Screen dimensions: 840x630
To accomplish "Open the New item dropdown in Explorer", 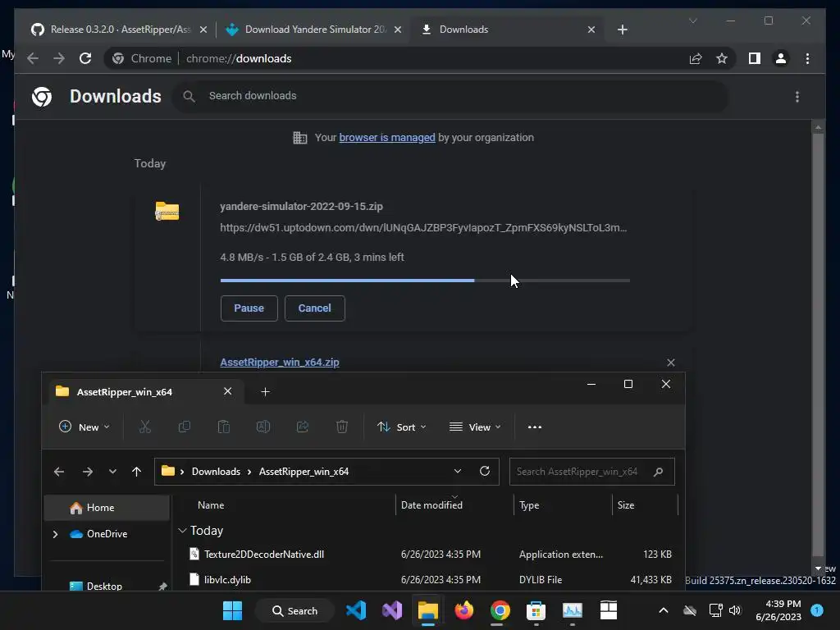I will click(x=84, y=427).
